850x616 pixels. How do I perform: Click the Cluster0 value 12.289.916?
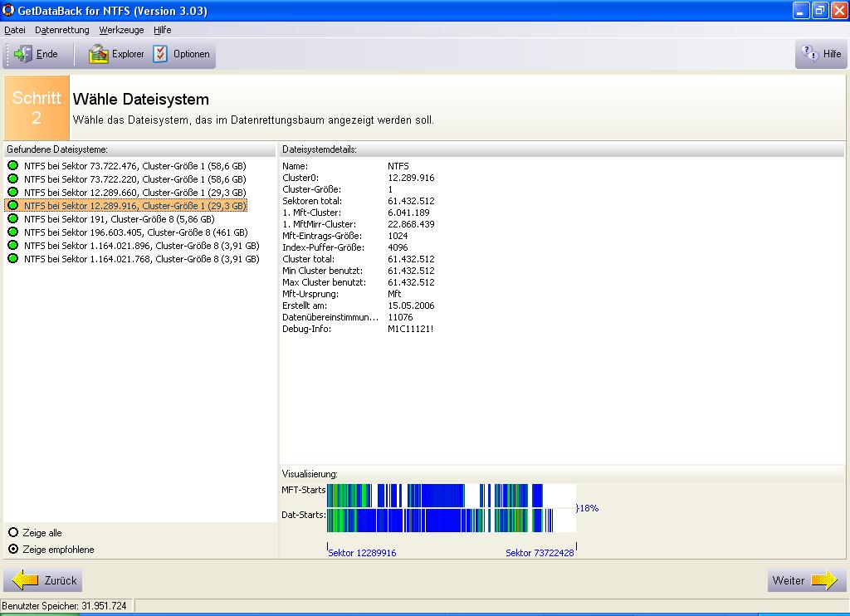411,178
